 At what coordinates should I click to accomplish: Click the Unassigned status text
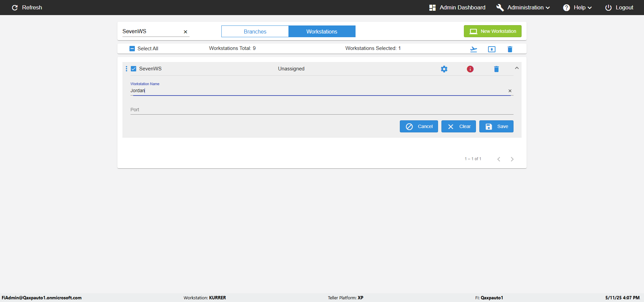coord(291,69)
